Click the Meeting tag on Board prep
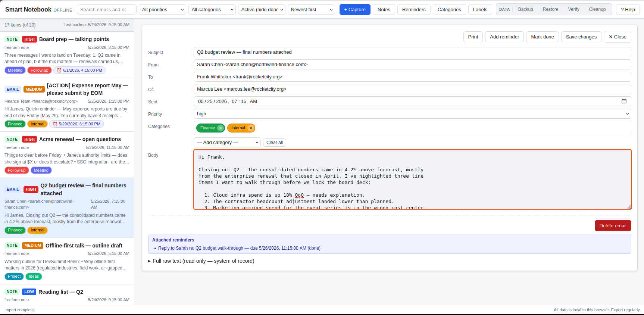This screenshot has height=315, width=644. click(x=15, y=70)
